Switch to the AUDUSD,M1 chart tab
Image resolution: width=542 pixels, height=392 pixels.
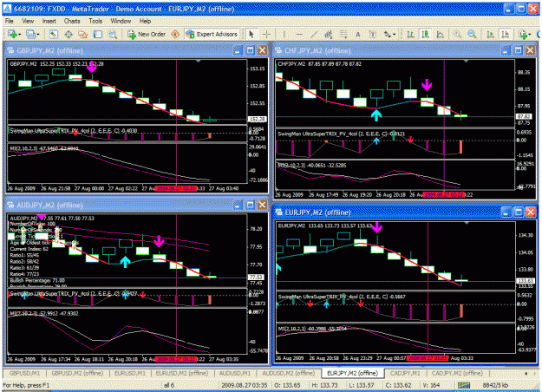(235, 373)
